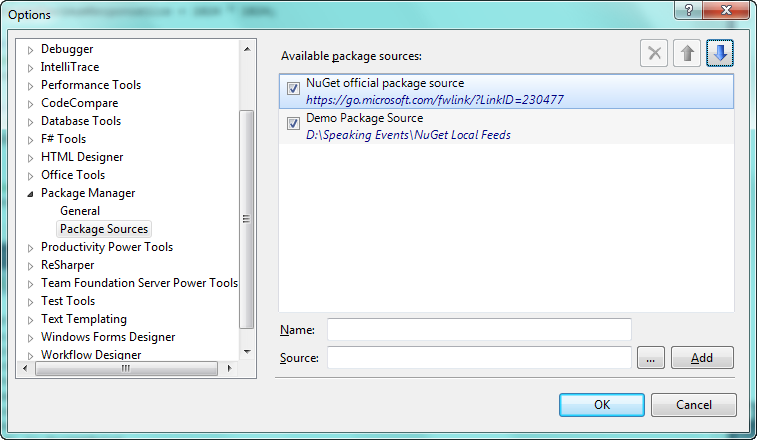Uncheck the NuGet official package source checkbox
The height and width of the screenshot is (440, 757).
(294, 89)
